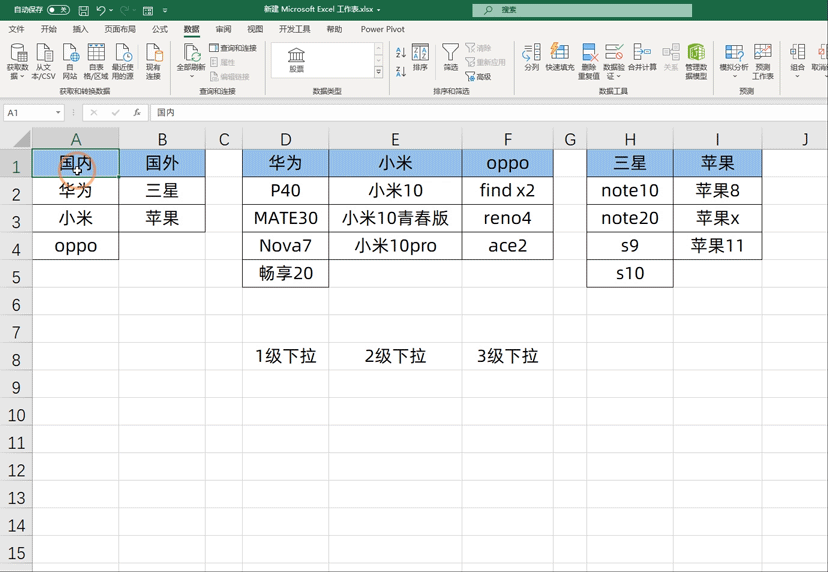Image resolution: width=828 pixels, height=572 pixels.
Task: Switch to the Insert (插入) tab
Action: [x=80, y=29]
